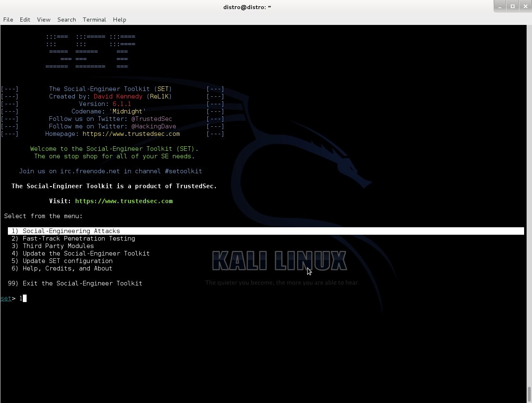Maximize the terminal window
The width and height of the screenshot is (532, 403).
[x=512, y=6]
